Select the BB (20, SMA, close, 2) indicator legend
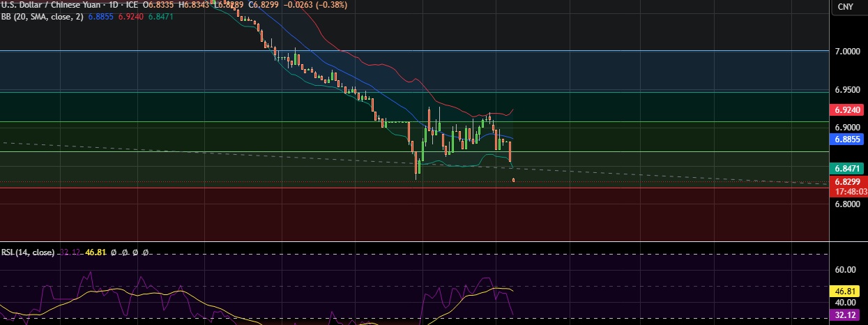Screen dimensions: 868x325 43,16
